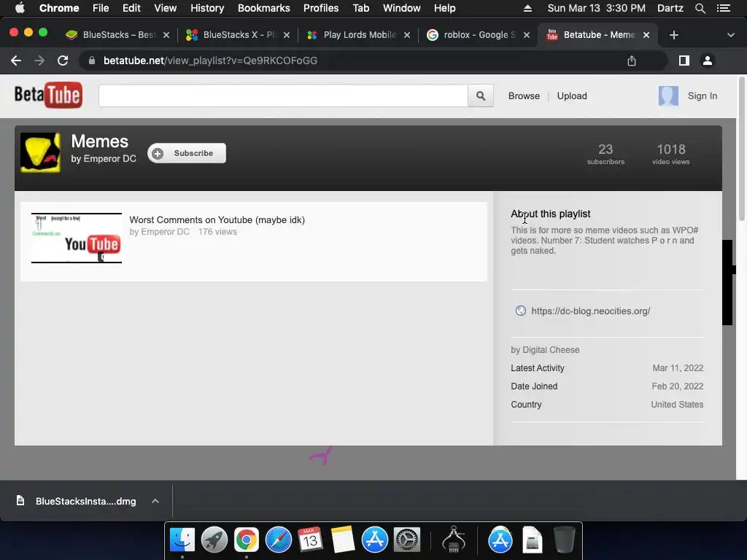Open Calendar from the dock
747x560 pixels.
[x=310, y=540]
